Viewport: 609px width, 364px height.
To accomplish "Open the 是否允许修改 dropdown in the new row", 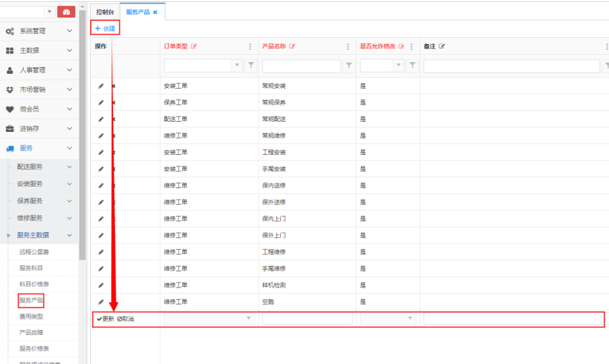I will pyautogui.click(x=410, y=319).
